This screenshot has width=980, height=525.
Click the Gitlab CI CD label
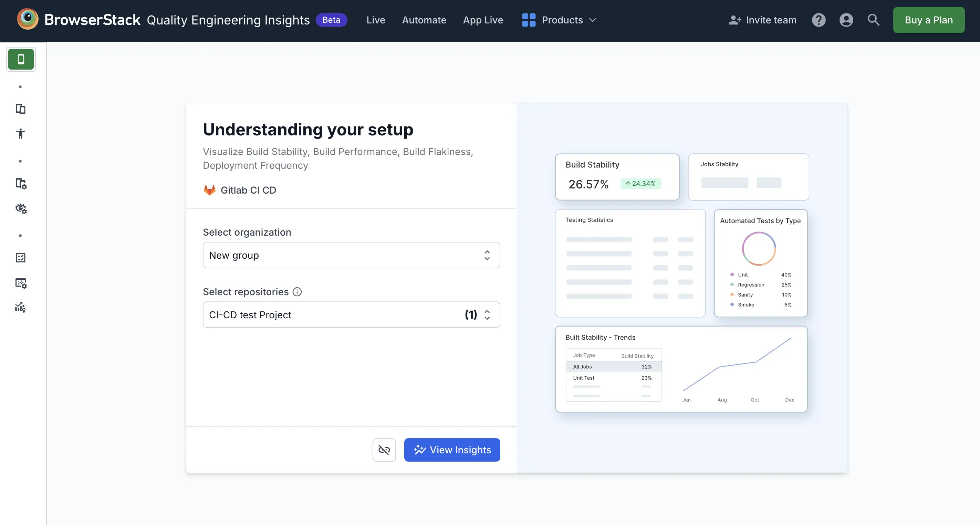248,190
